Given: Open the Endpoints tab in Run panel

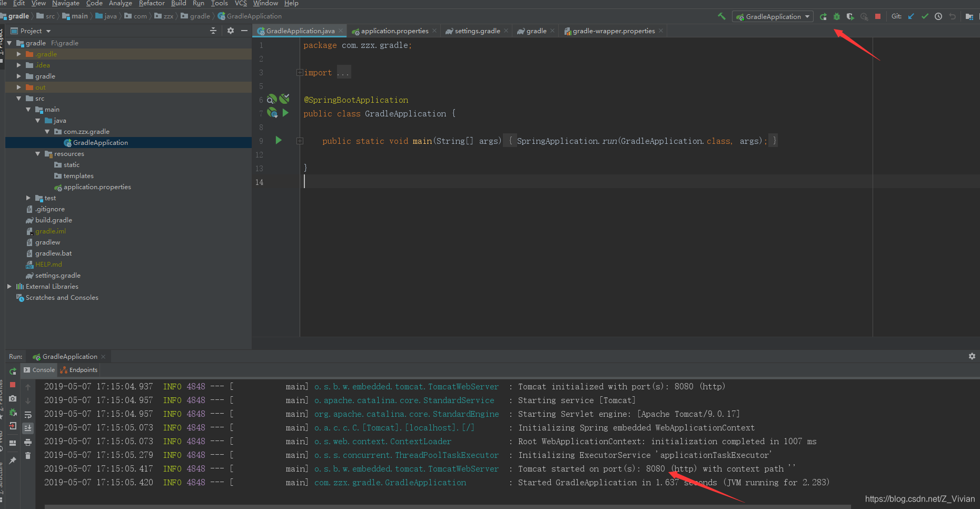Looking at the screenshot, I should point(79,370).
